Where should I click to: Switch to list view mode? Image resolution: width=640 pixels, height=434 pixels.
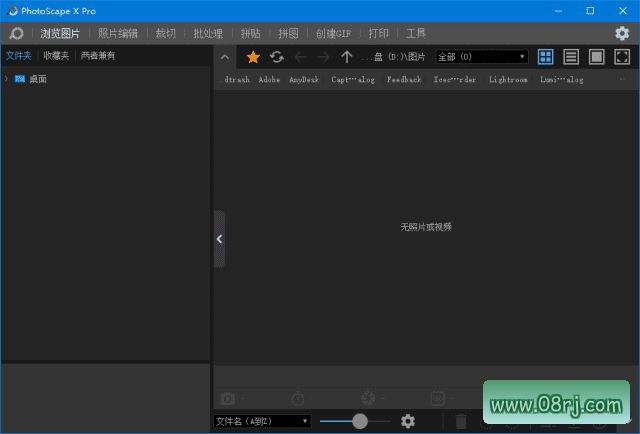point(571,57)
